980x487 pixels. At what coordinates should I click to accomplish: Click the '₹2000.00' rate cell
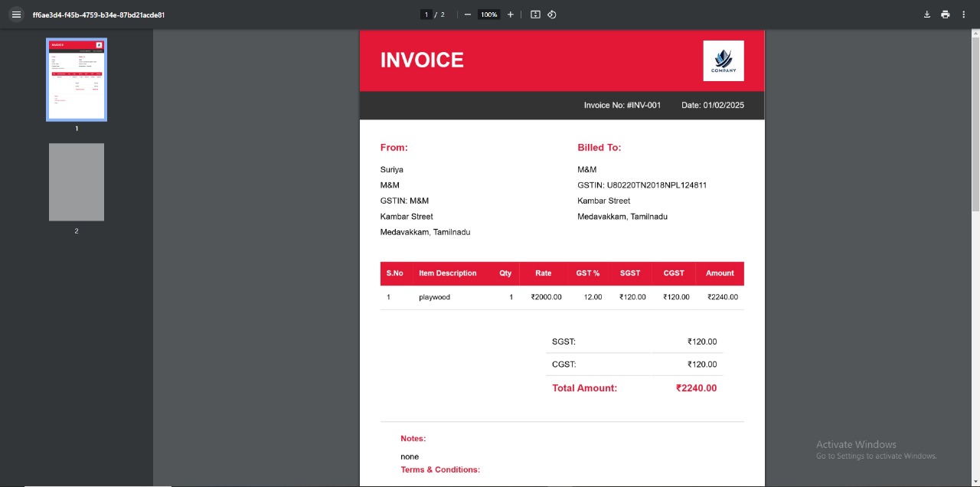pos(546,297)
